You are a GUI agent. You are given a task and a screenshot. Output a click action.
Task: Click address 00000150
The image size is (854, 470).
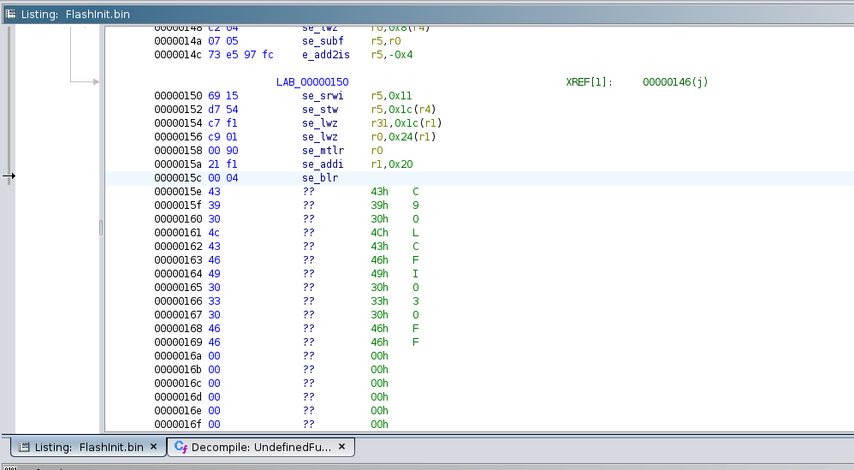178,96
